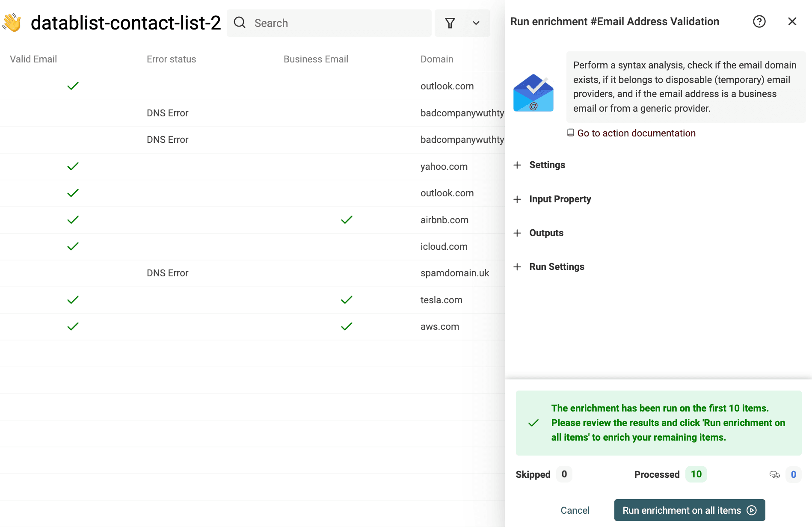Open the filter options dropdown chevron
812x527 pixels.
[476, 23]
